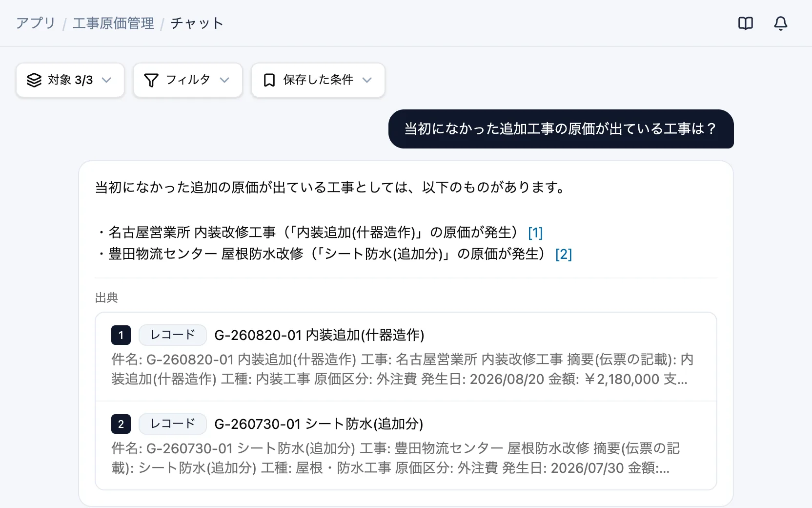Open citation link [2]
This screenshot has height=508, width=812.
[564, 254]
